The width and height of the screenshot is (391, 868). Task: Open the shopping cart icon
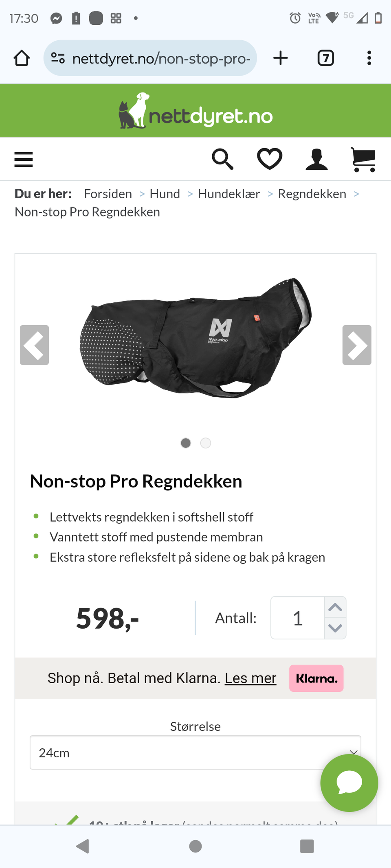point(363,160)
